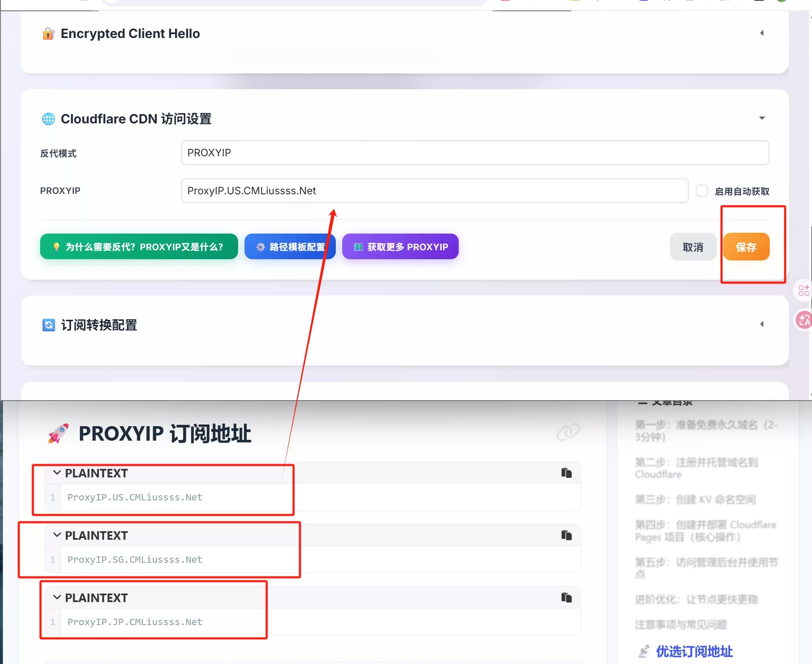Click the translate extension floating icon
The image size is (812, 664).
(804, 320)
